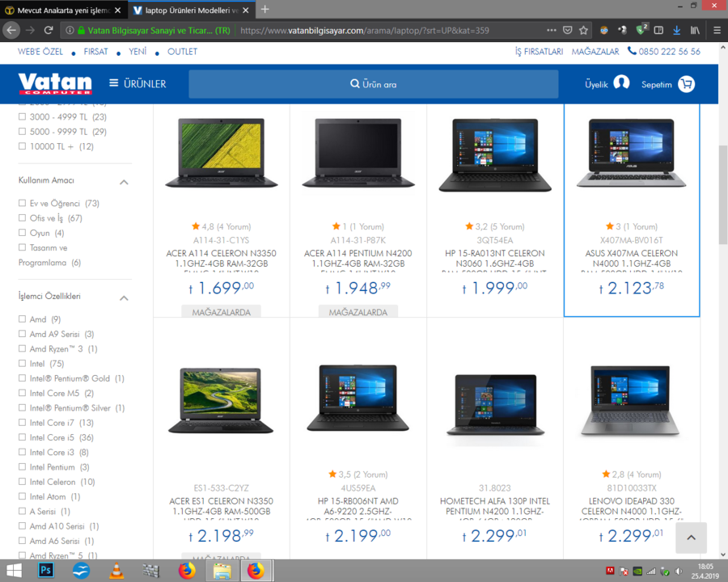
Task: Open the Firefox hamburger menu
Action: 717,30
